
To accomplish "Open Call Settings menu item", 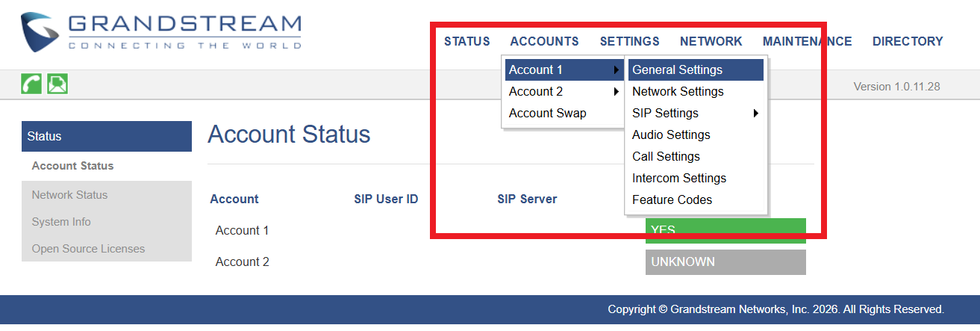I will (696, 156).
